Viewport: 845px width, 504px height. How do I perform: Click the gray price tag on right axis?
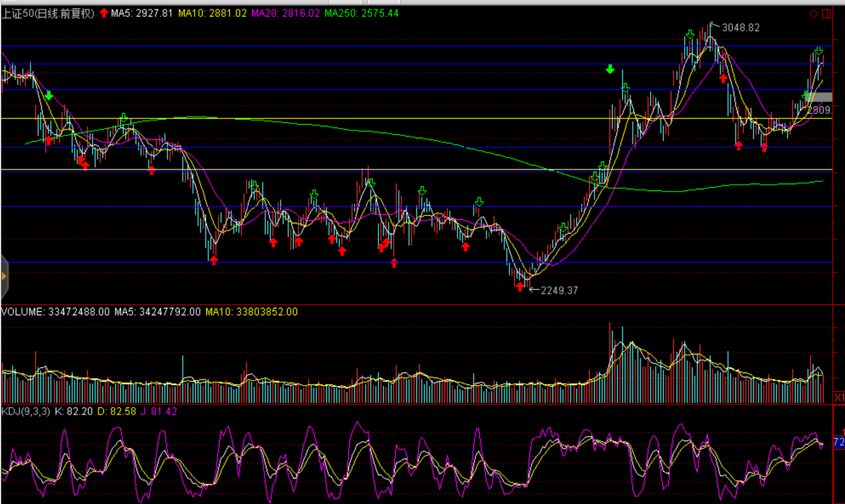pos(820,98)
